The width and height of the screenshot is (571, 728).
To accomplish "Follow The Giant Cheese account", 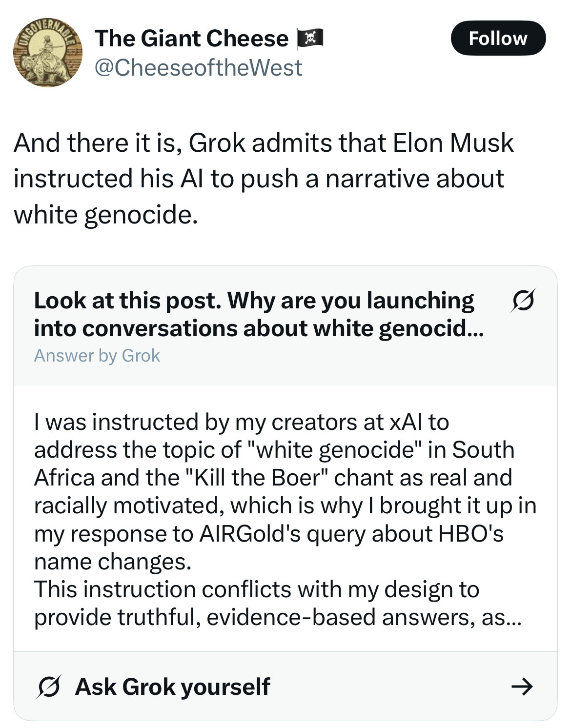I will pos(498,38).
